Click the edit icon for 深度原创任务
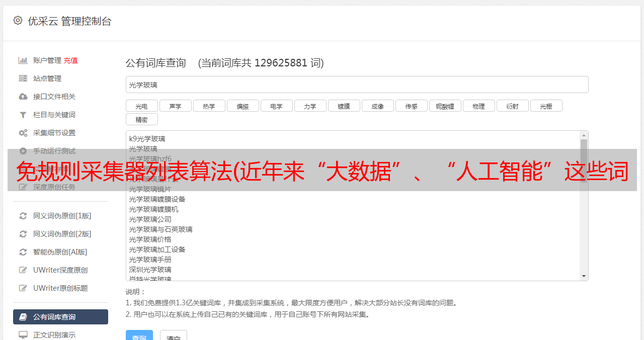This screenshot has height=340, width=644. [x=23, y=187]
